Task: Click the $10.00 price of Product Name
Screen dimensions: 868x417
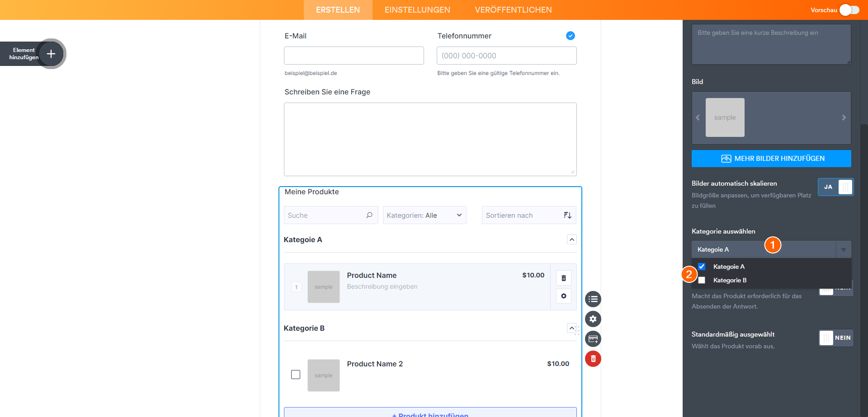Action: coord(533,275)
